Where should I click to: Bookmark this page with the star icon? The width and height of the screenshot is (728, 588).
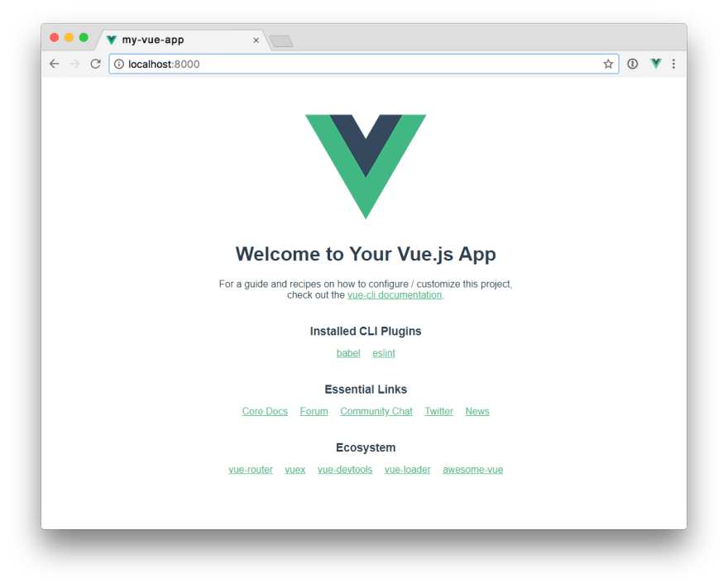point(608,64)
